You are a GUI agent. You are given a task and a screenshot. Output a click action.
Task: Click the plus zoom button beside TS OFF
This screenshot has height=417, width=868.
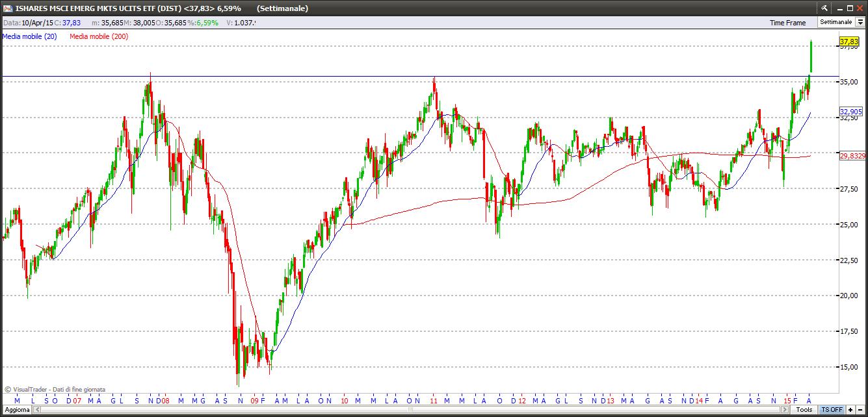(x=850, y=410)
